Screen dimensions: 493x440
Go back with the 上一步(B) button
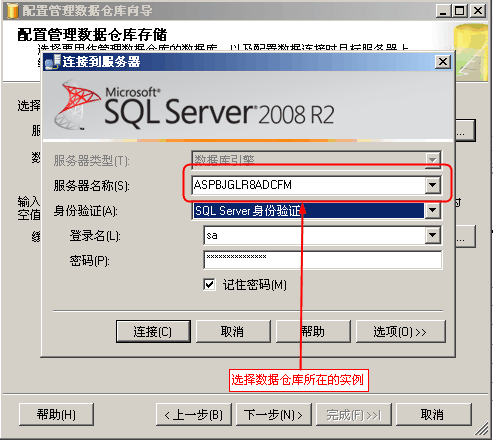194,414
